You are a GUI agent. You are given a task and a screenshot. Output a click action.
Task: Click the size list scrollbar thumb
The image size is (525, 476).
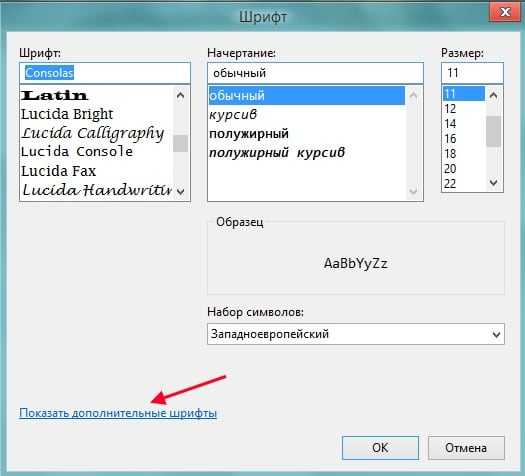(x=494, y=131)
